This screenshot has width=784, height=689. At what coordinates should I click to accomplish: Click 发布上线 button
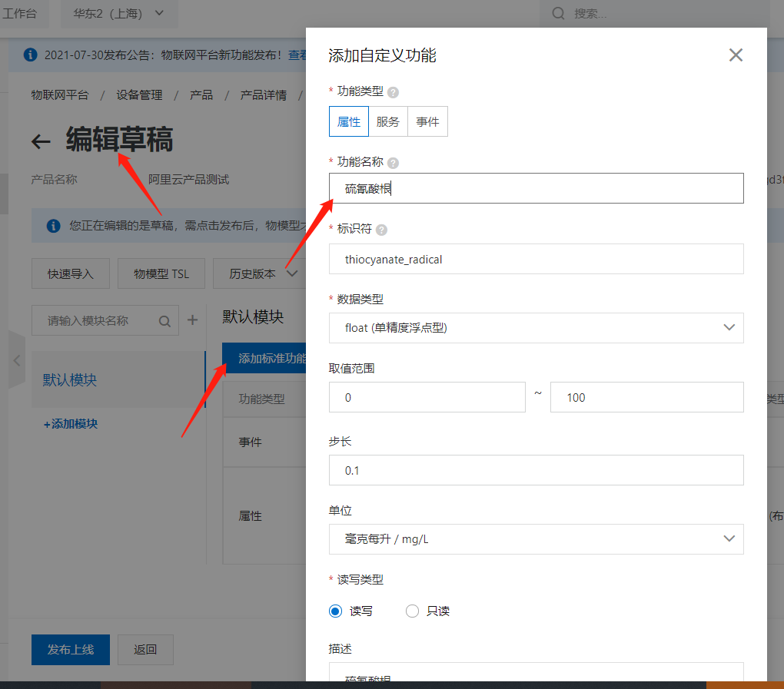pyautogui.click(x=71, y=650)
